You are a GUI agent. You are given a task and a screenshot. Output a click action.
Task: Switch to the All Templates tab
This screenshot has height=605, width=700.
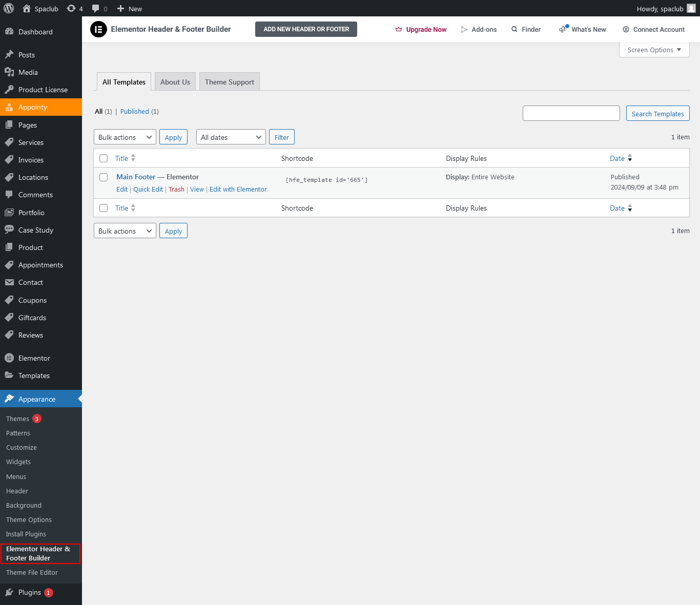(x=124, y=82)
